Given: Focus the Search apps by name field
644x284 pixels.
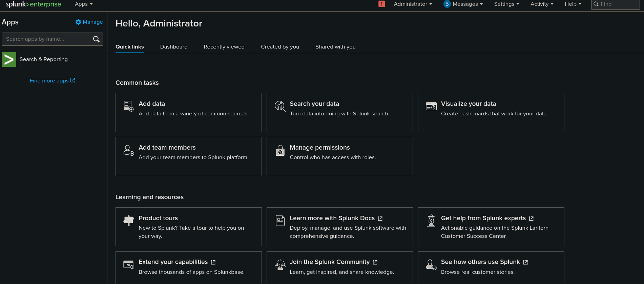Looking at the screenshot, I should (52, 39).
